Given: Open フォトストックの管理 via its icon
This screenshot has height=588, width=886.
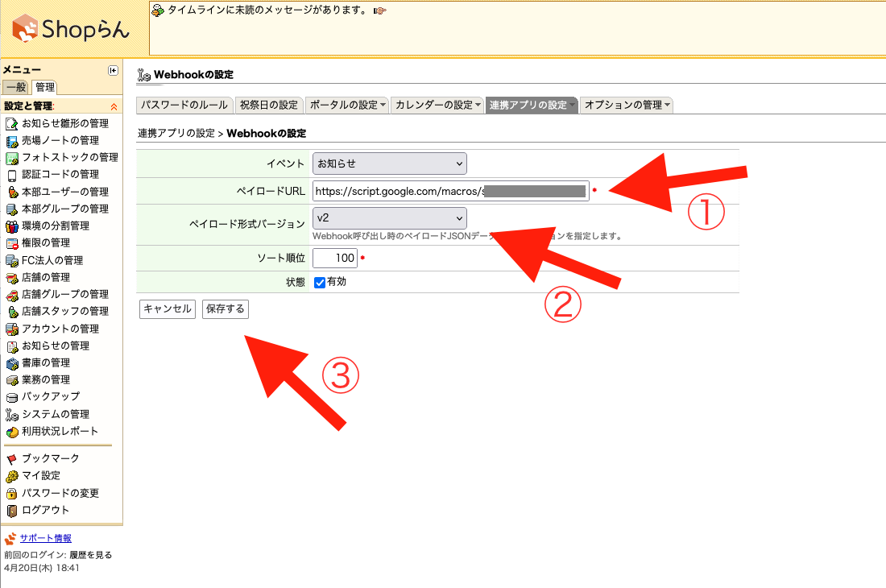Looking at the screenshot, I should point(11,158).
